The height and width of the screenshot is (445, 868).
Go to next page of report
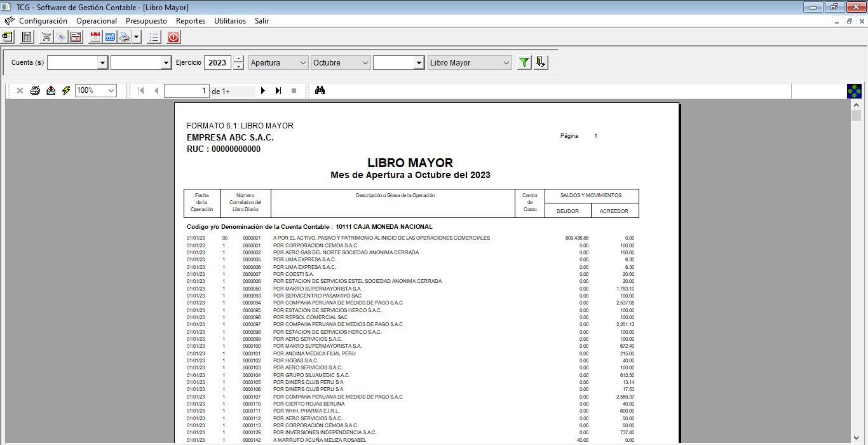coord(263,91)
